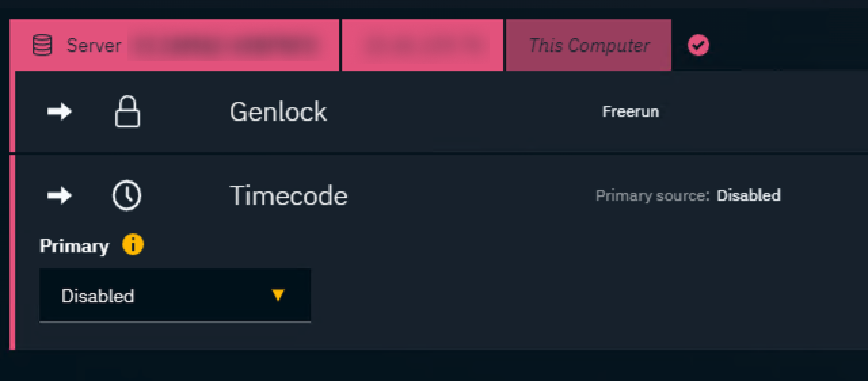Select the Server label in the header

point(94,45)
